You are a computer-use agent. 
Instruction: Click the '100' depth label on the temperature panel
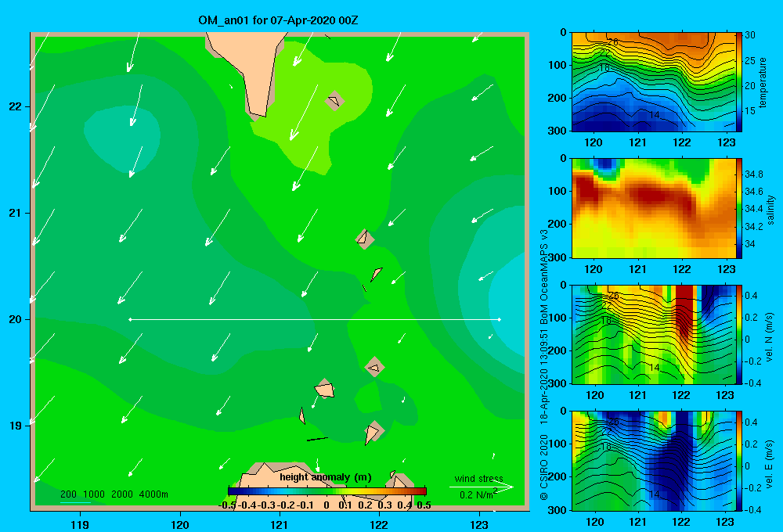[x=557, y=65]
